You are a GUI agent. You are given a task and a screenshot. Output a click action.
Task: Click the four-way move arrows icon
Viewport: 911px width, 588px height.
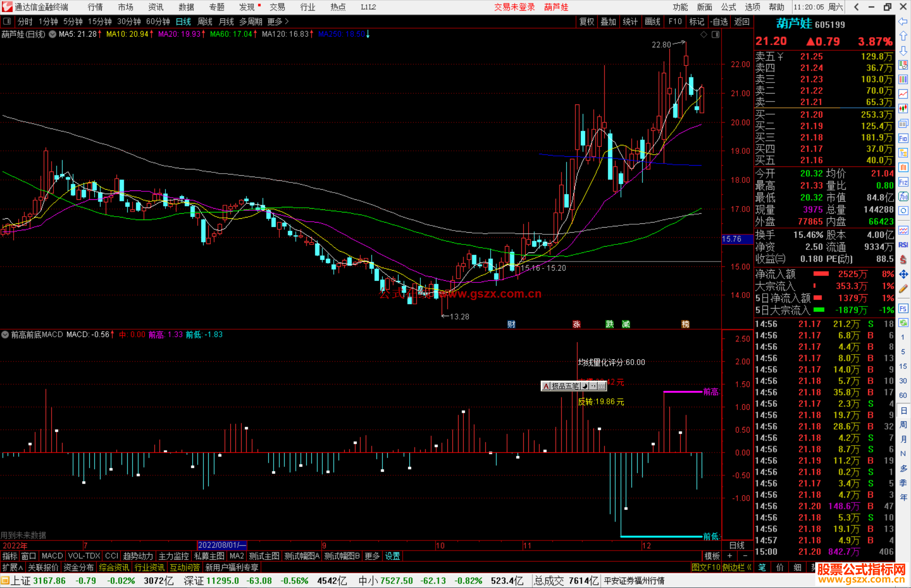click(x=903, y=274)
